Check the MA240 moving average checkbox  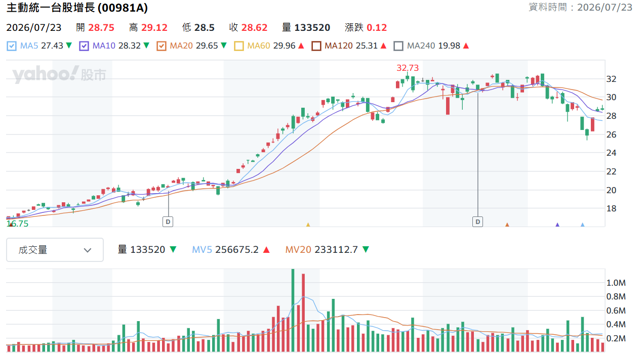pyautogui.click(x=398, y=46)
